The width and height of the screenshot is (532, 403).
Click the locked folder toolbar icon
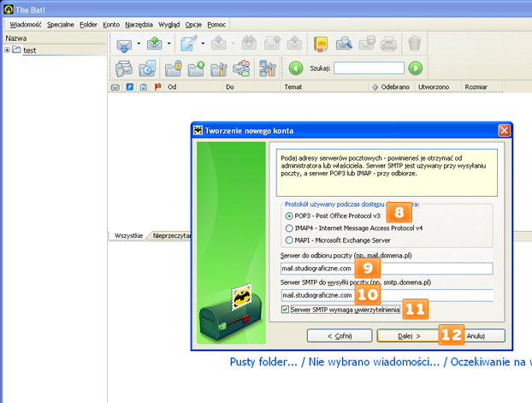click(174, 68)
